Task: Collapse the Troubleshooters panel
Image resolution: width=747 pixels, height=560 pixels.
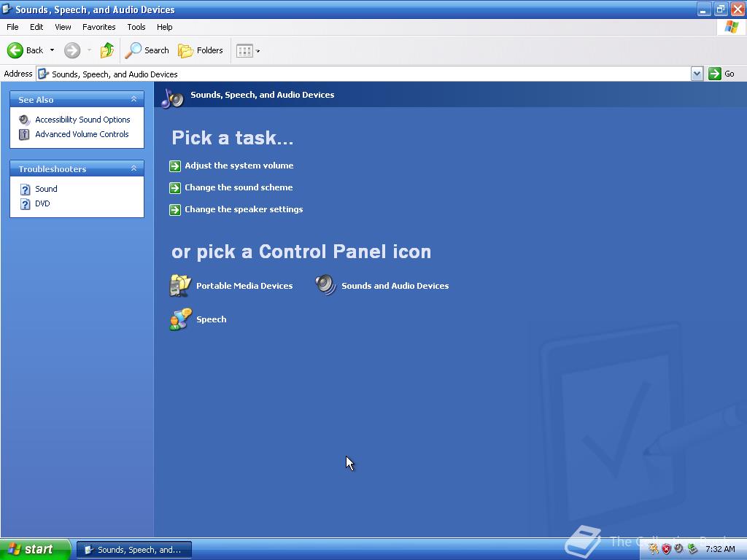Action: (x=134, y=168)
